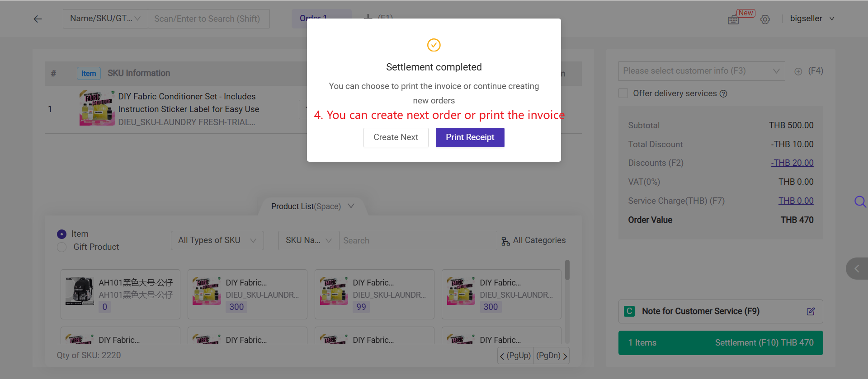The height and width of the screenshot is (379, 868).
Task: Open the All Categories tree icon
Action: tap(505, 241)
